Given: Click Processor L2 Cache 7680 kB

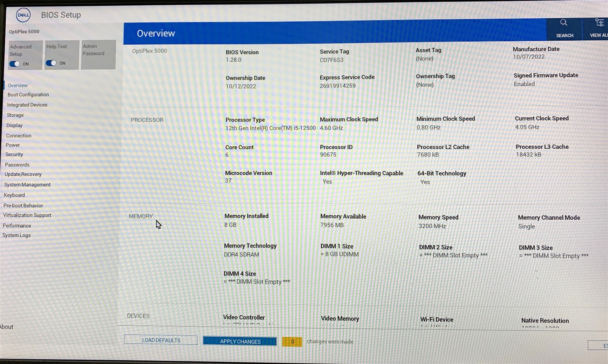Looking at the screenshot, I should [x=428, y=155].
